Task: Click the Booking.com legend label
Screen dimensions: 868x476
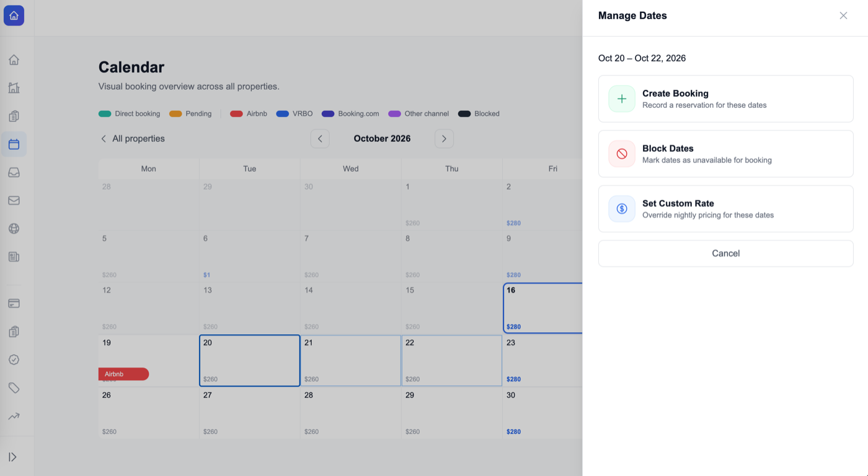Action: [358, 114]
